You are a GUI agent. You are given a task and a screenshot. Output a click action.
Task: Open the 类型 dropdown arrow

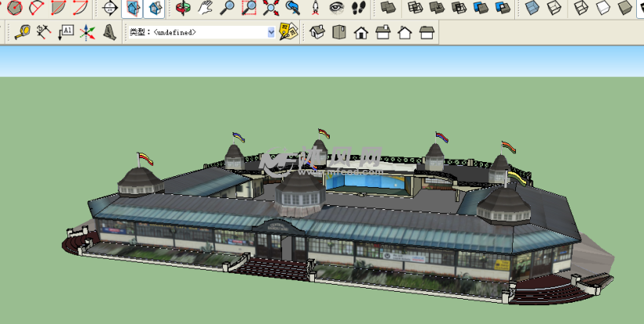coord(272,32)
